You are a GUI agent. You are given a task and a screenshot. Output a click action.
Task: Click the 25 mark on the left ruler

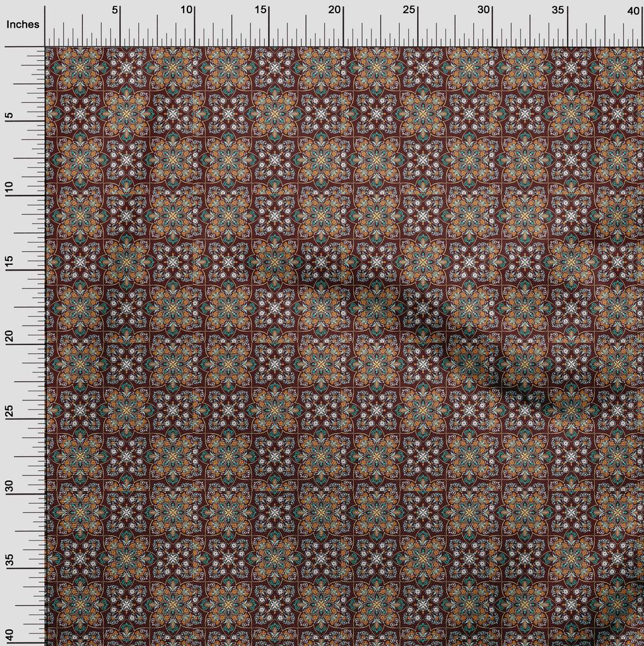click(9, 411)
